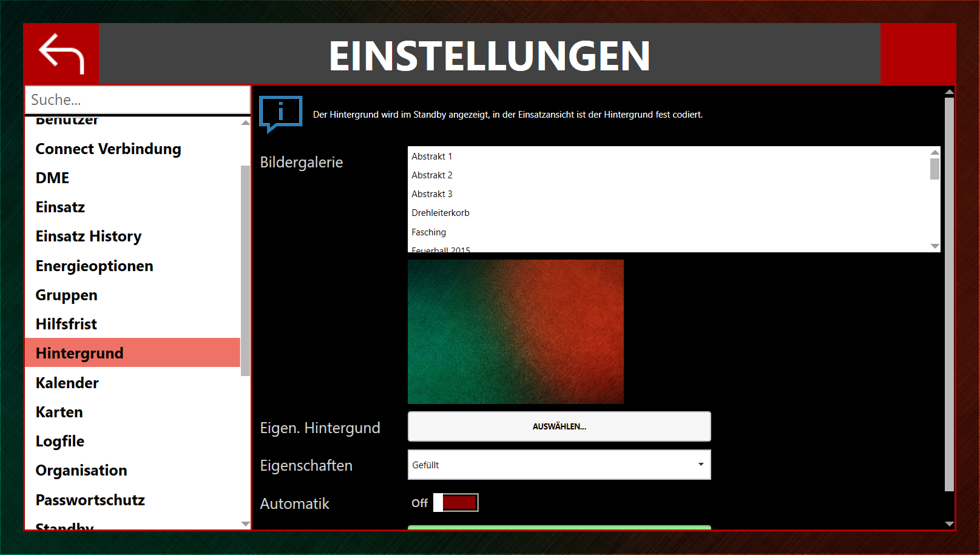The width and height of the screenshot is (980, 555).
Task: Click the down arrow of the sidebar scrollbar
Action: click(245, 524)
